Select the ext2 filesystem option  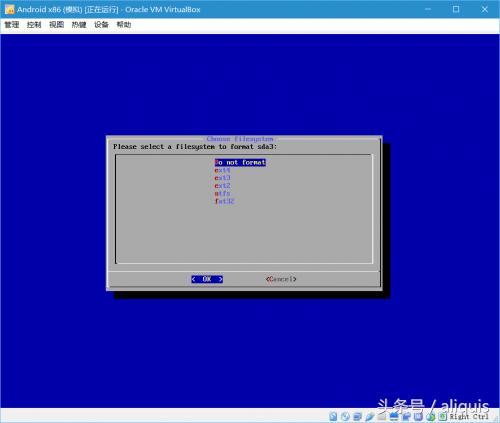(x=223, y=186)
